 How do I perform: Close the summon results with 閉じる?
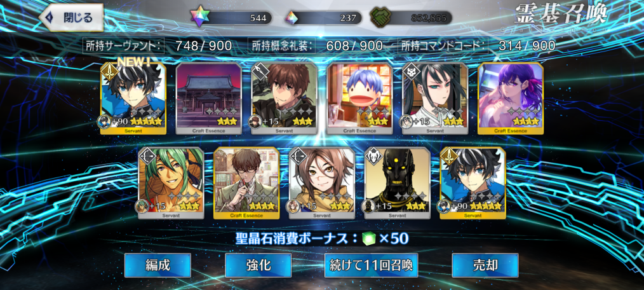click(72, 18)
